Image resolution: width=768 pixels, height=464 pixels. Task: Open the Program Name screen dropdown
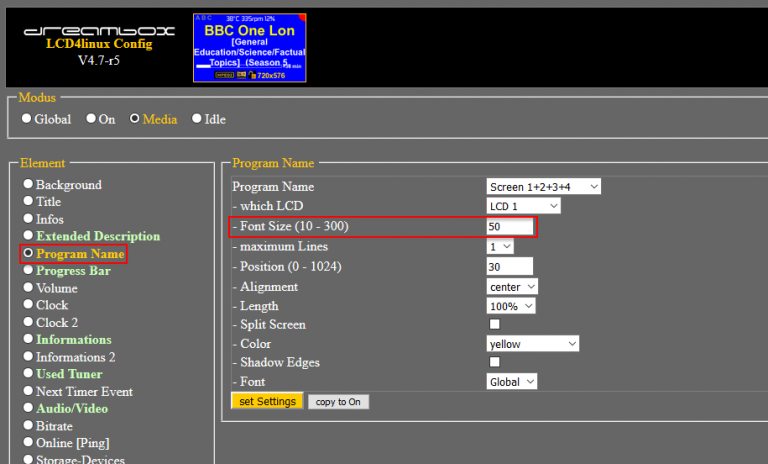pyautogui.click(x=543, y=187)
